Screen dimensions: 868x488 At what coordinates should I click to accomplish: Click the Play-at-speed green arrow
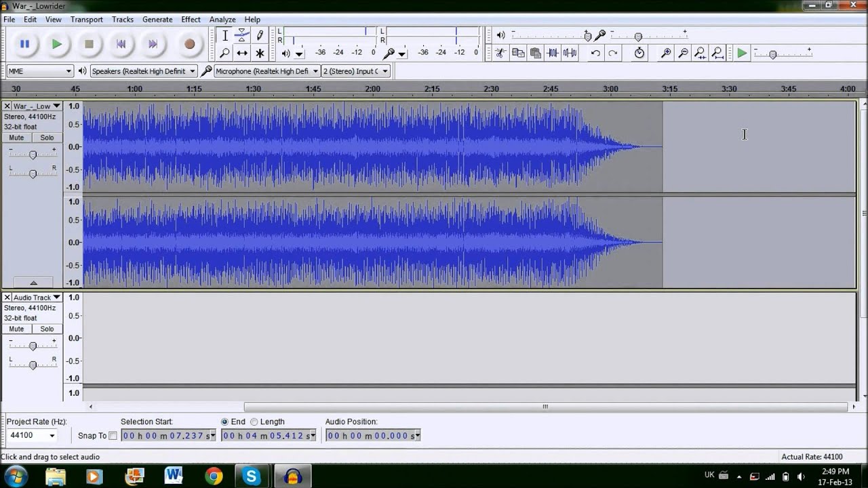(742, 53)
